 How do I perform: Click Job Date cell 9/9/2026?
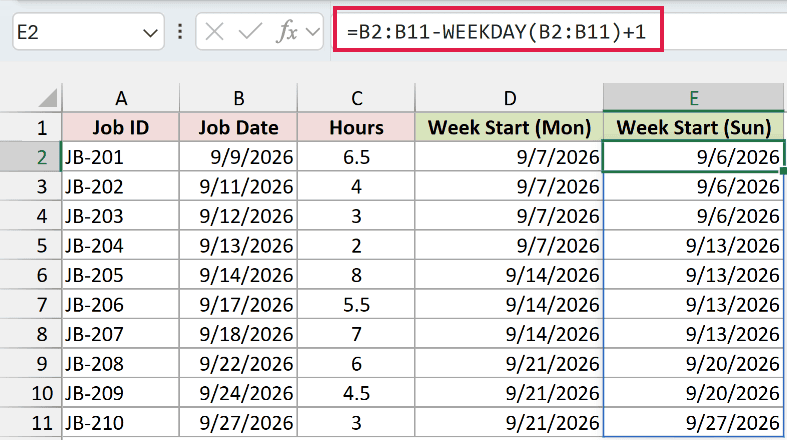pyautogui.click(x=238, y=157)
